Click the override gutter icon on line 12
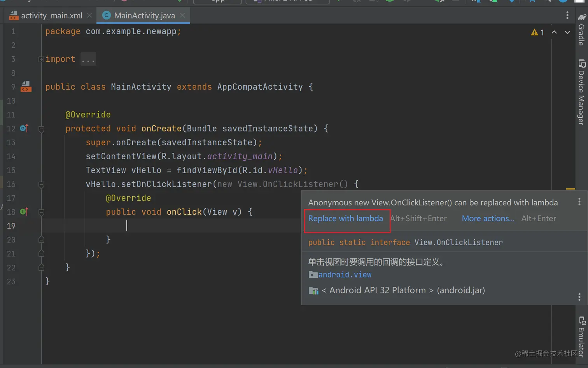Image resolution: width=588 pixels, height=368 pixels. 24,128
